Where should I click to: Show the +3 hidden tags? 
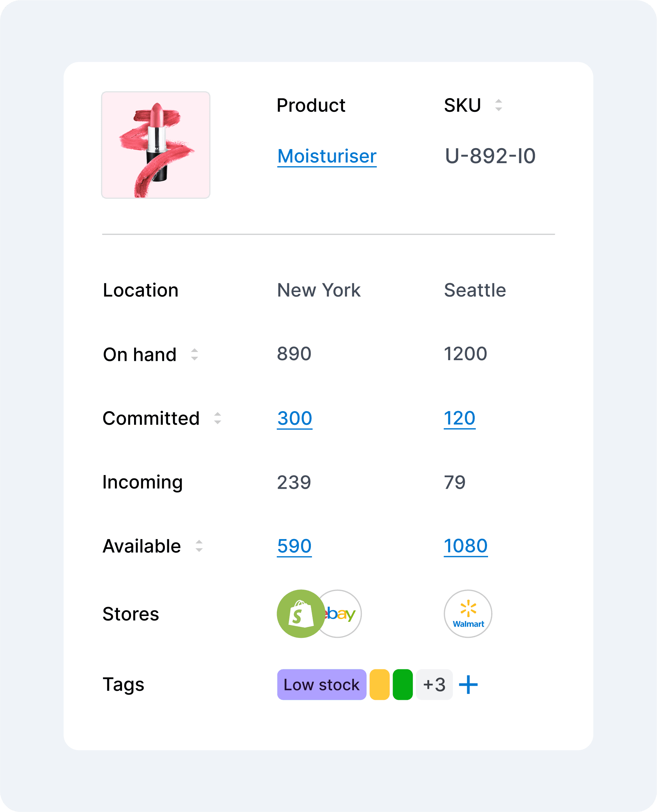pos(434,684)
